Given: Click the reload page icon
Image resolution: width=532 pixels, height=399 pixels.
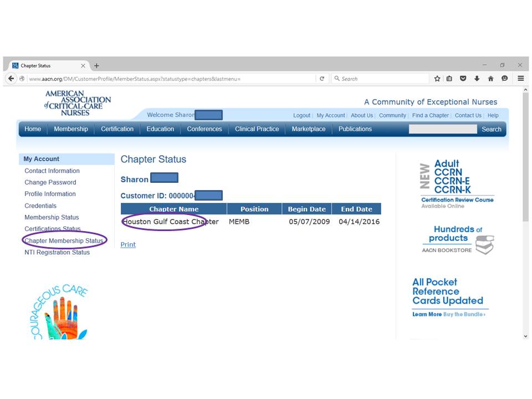Looking at the screenshot, I should pos(321,79).
